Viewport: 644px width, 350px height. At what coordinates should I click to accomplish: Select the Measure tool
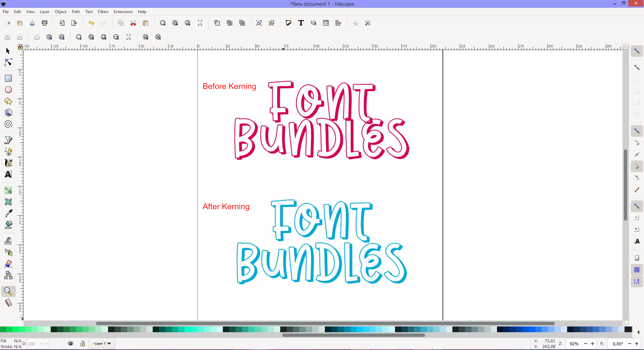(8, 303)
